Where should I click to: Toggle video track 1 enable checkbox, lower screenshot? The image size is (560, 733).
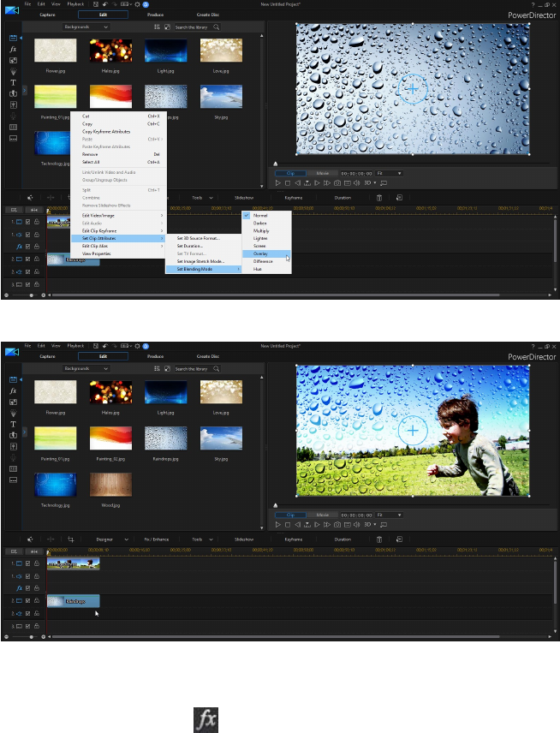[x=27, y=563]
